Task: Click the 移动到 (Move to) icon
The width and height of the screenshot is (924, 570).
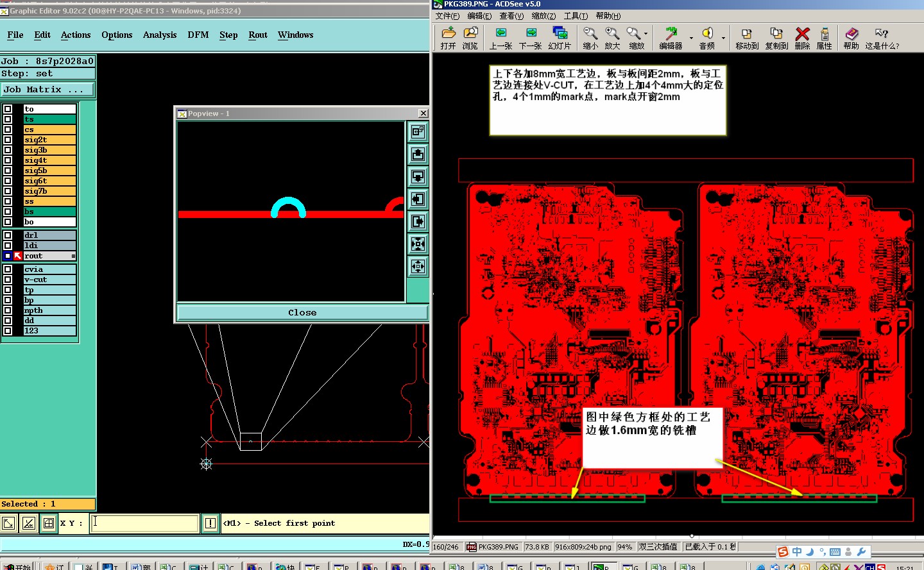Action: point(746,33)
